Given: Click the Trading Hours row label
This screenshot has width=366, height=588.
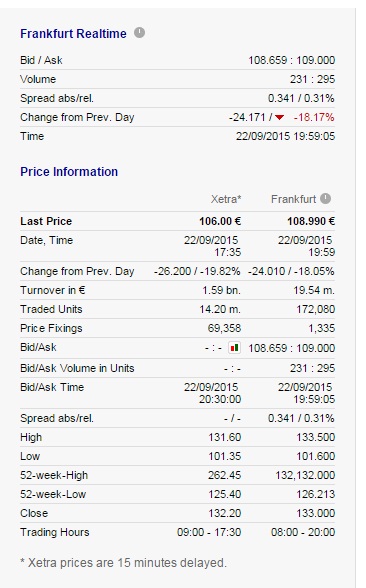Looking at the screenshot, I should pyautogui.click(x=55, y=532).
